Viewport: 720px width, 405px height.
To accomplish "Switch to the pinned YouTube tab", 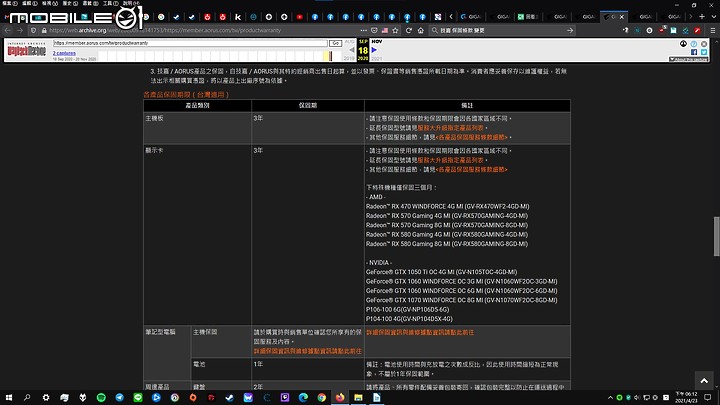I will (x=299, y=17).
